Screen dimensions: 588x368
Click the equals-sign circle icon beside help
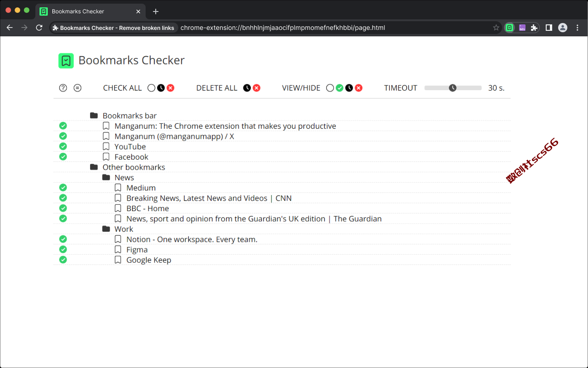pyautogui.click(x=78, y=88)
